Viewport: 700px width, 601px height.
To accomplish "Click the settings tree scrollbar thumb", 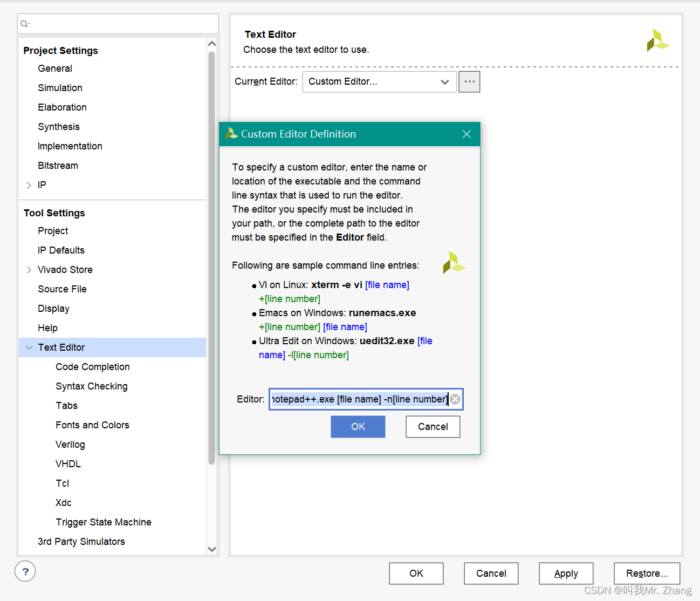I will 211,258.
